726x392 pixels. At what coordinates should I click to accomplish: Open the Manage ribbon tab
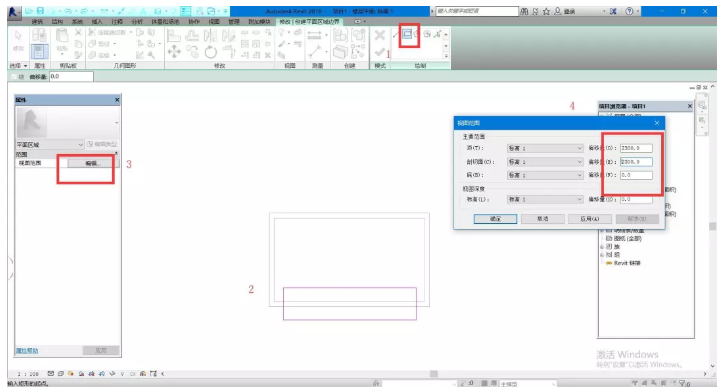coord(234,22)
